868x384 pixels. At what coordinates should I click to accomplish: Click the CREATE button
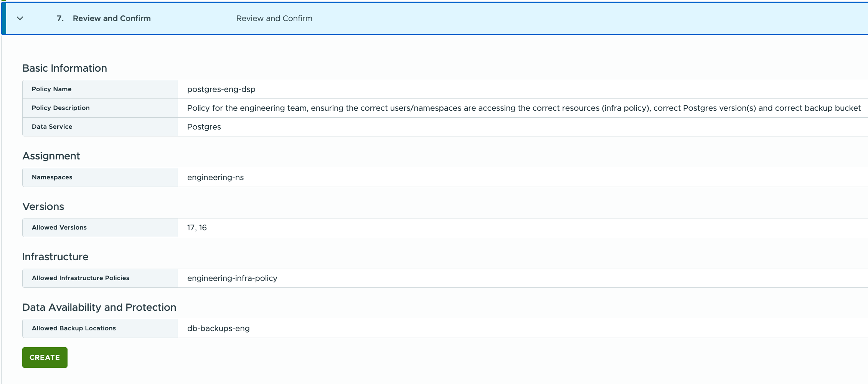point(45,358)
